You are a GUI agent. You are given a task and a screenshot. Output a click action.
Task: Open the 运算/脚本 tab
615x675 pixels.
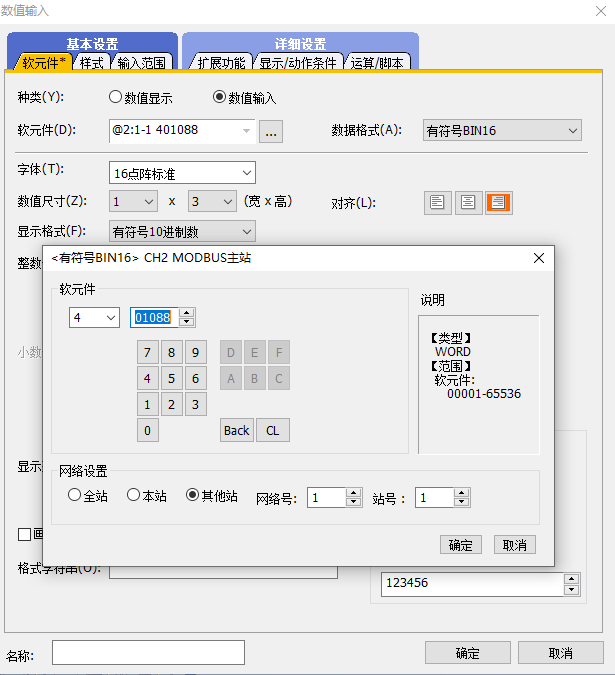[377, 63]
